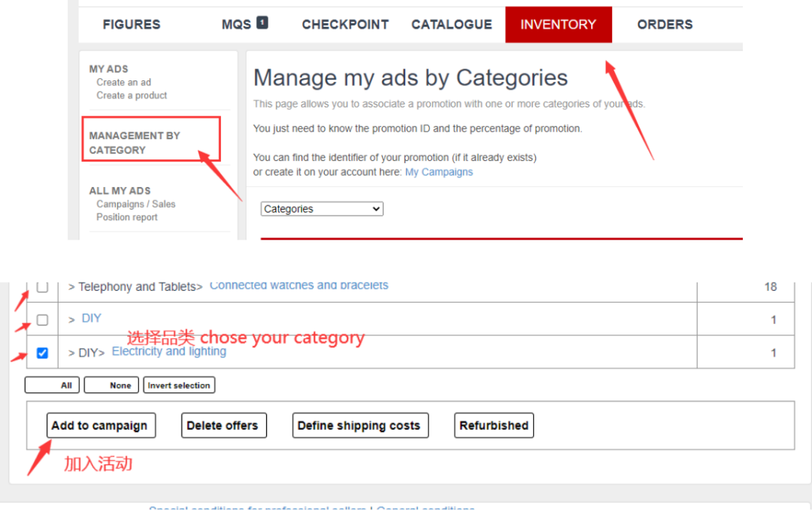Click count 18 in Telephony row

pos(771,287)
